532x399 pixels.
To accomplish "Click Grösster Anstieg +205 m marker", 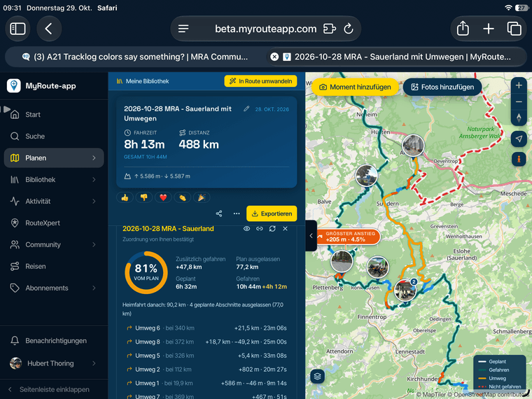I will 348,237.
